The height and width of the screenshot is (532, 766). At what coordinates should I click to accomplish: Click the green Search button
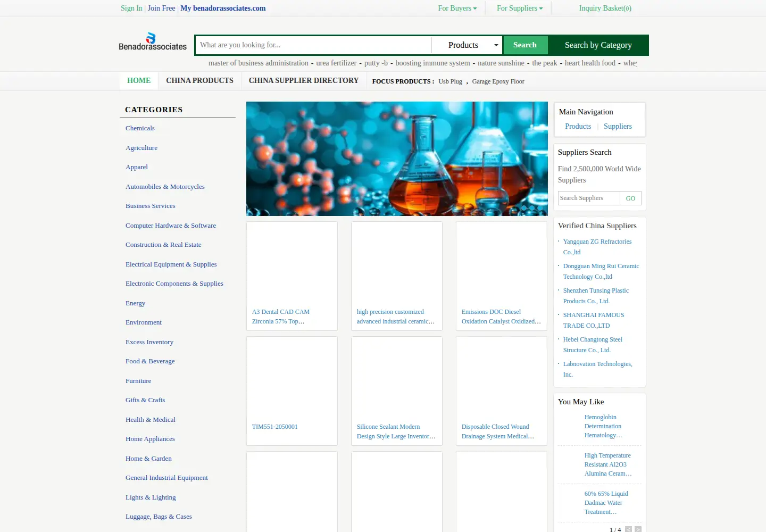[525, 45]
